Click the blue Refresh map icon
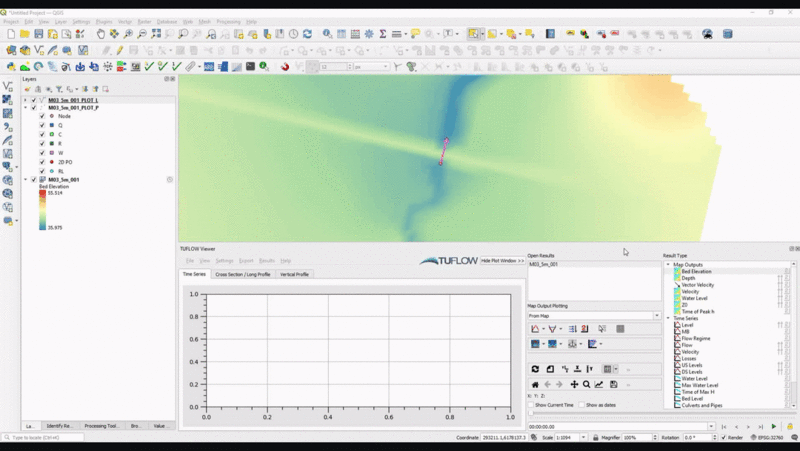 click(x=307, y=34)
